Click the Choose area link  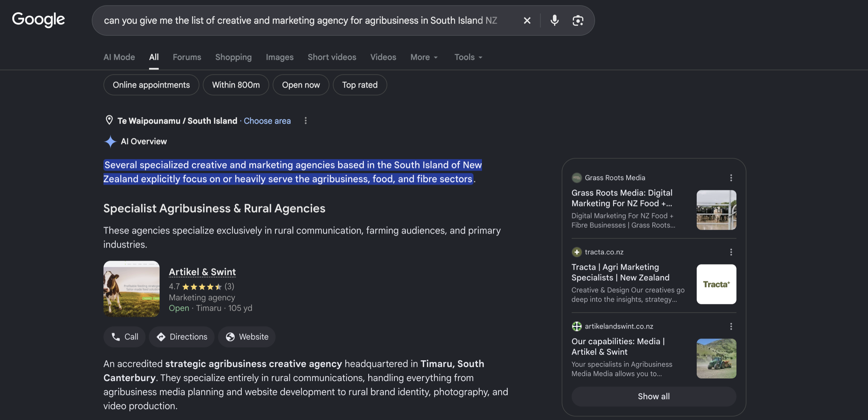click(x=267, y=121)
